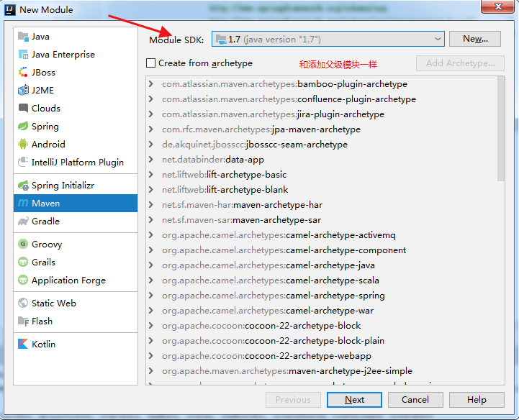
Task: Select cocoon-22-archetype-block-plain row
Action: [x=322, y=341]
